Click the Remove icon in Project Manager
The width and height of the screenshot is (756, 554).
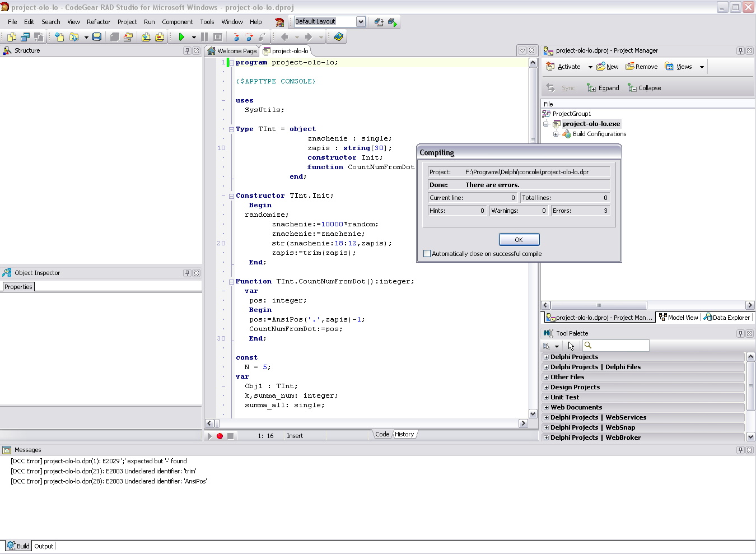pos(642,67)
